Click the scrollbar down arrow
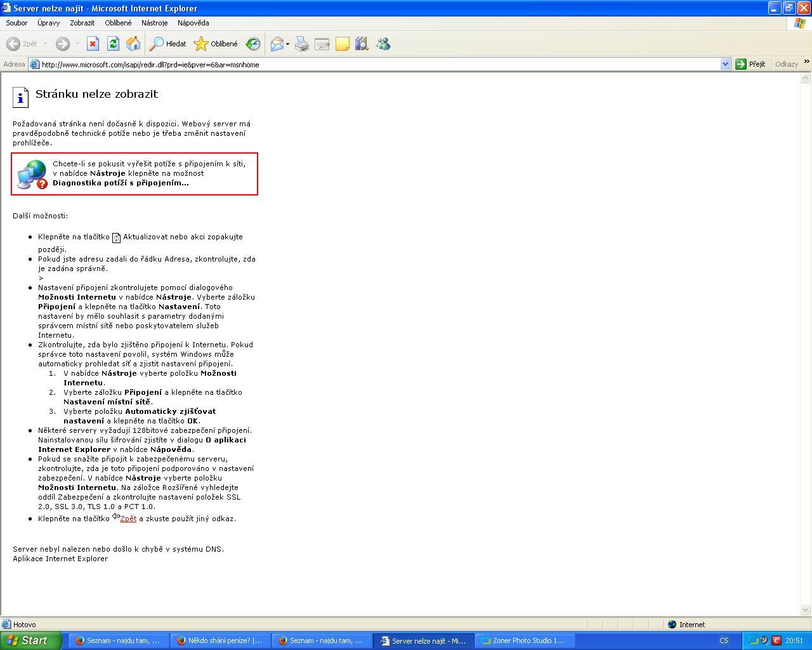This screenshot has width=812, height=650. [806, 611]
